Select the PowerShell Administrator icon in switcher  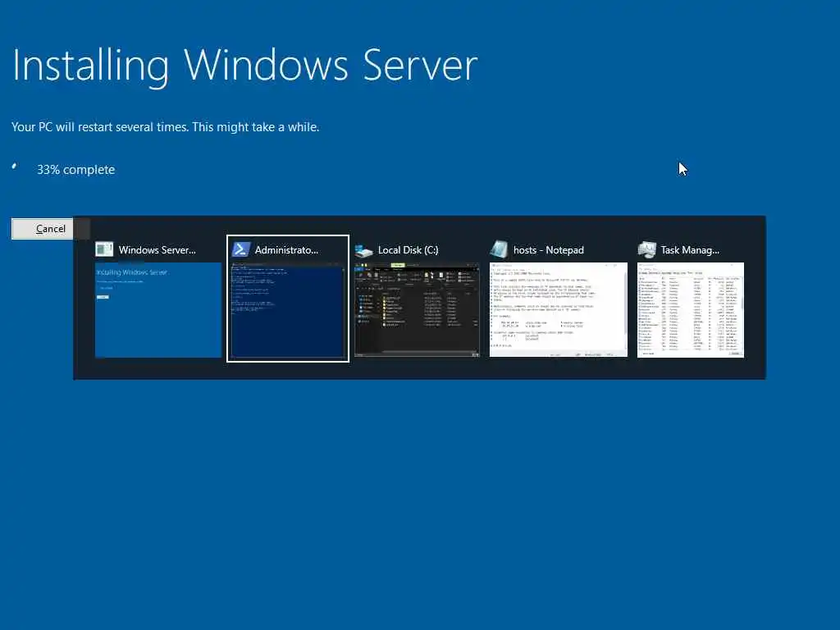point(240,249)
